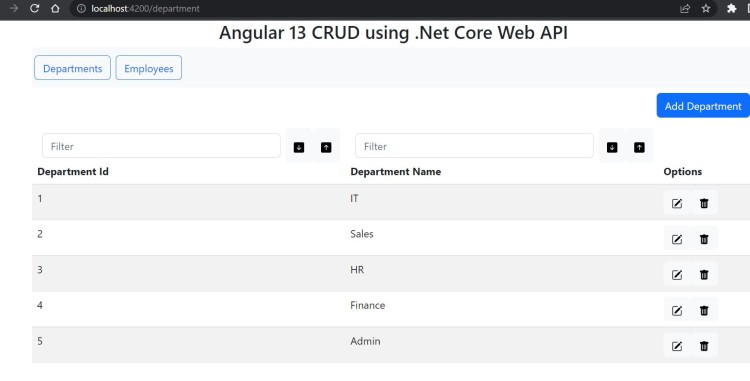The width and height of the screenshot is (750, 381).
Task: Click department id cell 1
Action: coord(40,198)
